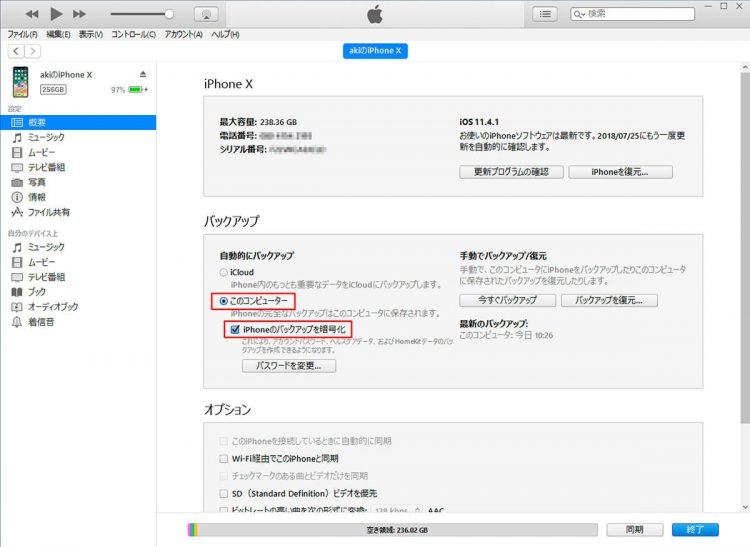This screenshot has height=547, width=750.
Task: Open the ファイル(F) menu
Action: coord(22,34)
